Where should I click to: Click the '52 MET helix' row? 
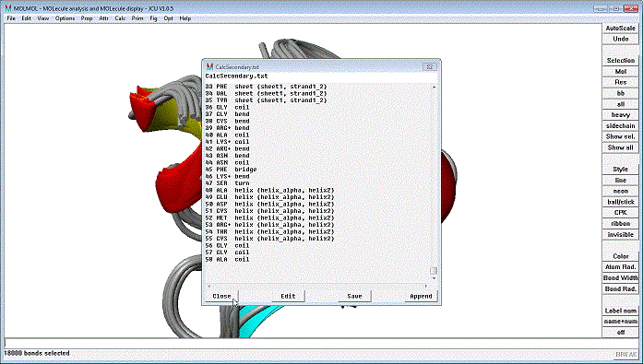click(269, 217)
